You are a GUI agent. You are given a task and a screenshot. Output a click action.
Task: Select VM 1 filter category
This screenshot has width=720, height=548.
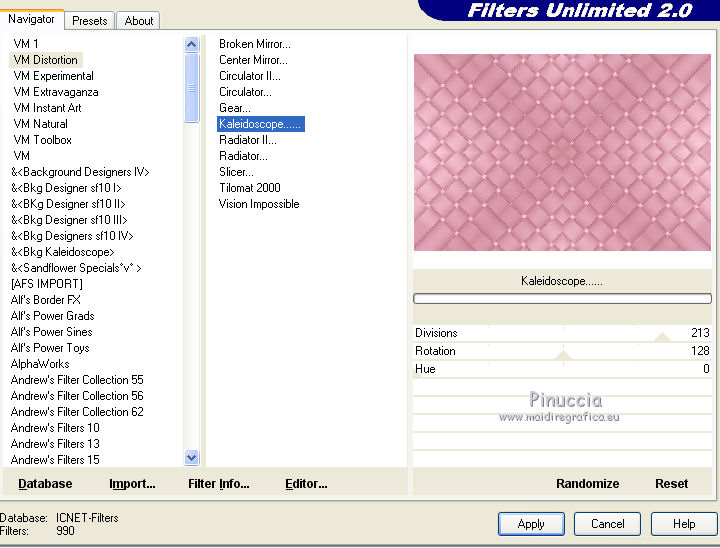coord(26,44)
